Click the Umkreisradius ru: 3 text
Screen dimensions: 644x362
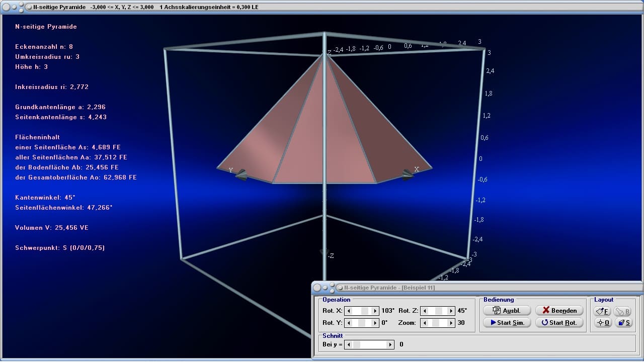pyautogui.click(x=47, y=57)
